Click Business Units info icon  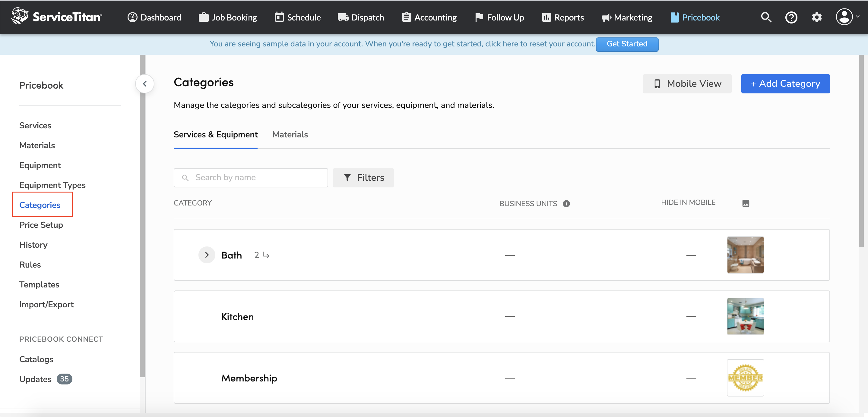pyautogui.click(x=566, y=204)
